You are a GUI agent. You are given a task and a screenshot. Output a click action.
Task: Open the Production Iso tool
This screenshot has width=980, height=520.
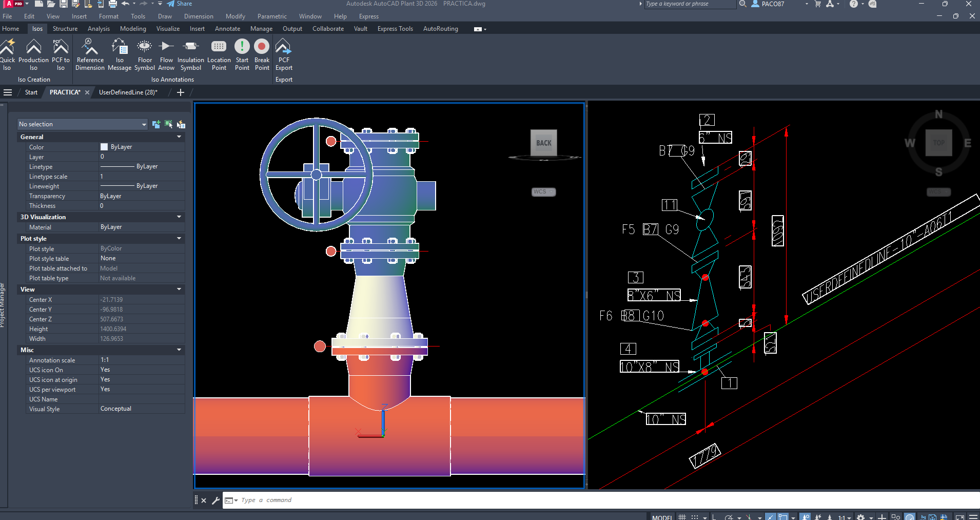33,54
